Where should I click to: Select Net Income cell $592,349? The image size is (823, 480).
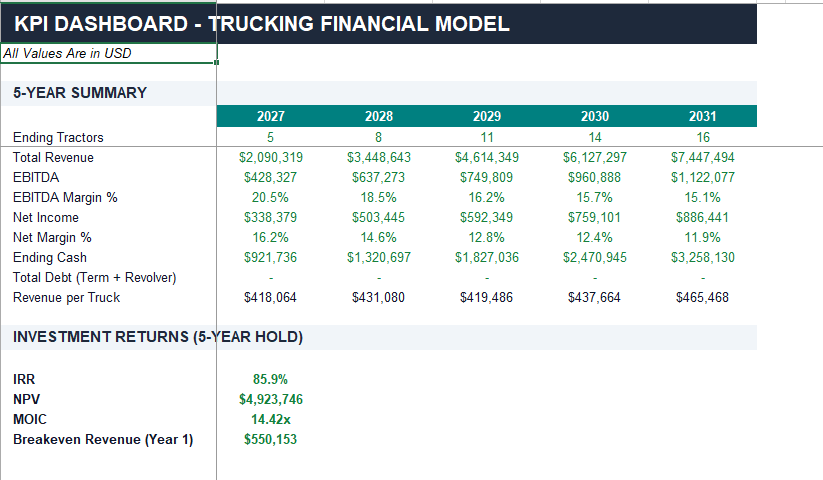[x=487, y=217]
